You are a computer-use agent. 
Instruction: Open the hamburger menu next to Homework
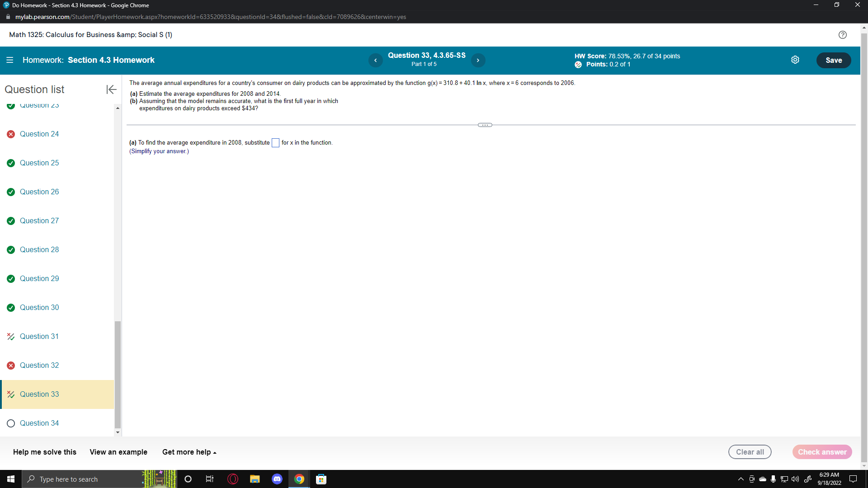pos(9,60)
